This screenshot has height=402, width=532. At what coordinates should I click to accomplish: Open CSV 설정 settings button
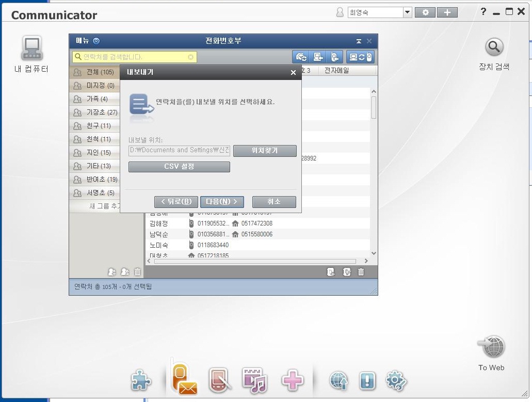click(x=179, y=167)
